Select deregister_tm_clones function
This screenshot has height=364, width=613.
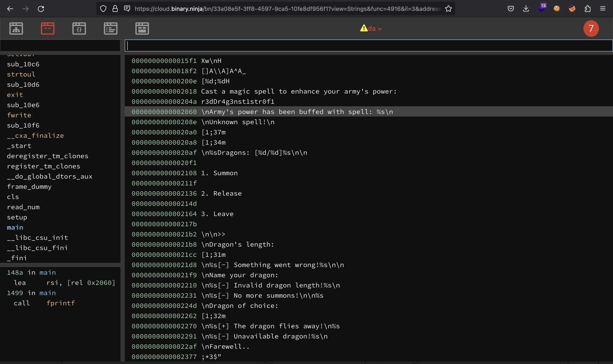[x=48, y=156]
